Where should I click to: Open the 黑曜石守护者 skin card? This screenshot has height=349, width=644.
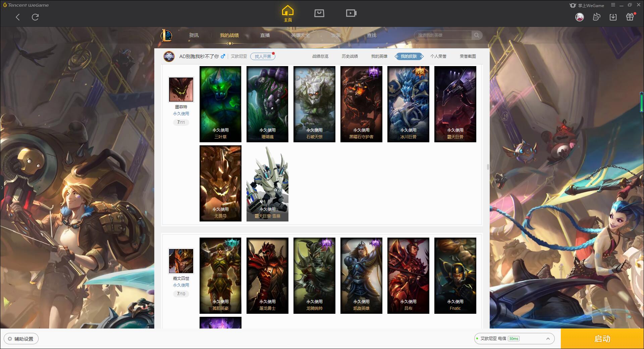pos(361,104)
